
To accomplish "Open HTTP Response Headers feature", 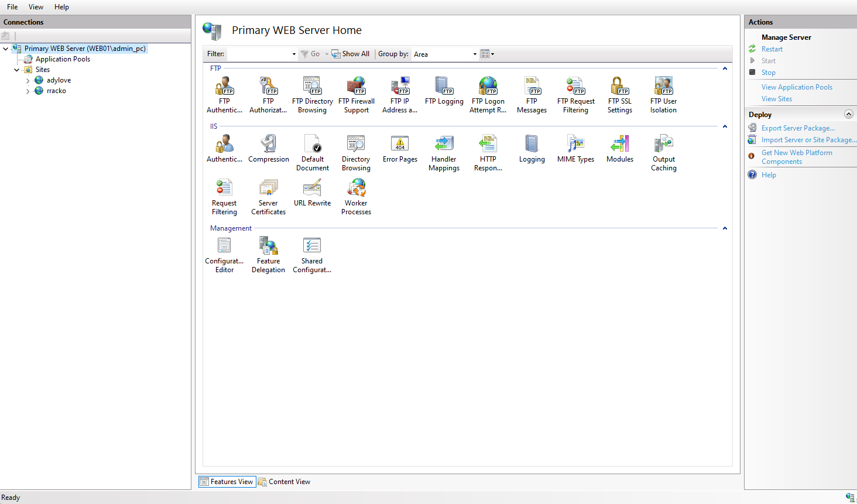I will 488,153.
